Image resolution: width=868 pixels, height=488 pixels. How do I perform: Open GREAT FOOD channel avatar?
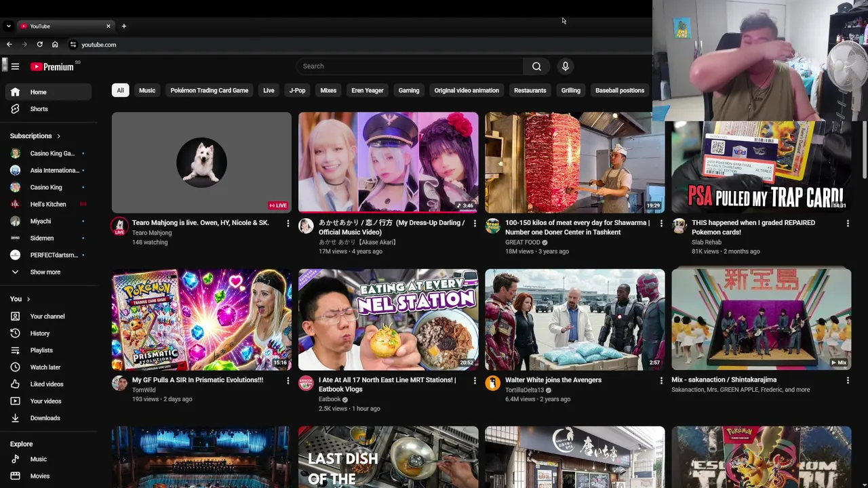pyautogui.click(x=492, y=226)
